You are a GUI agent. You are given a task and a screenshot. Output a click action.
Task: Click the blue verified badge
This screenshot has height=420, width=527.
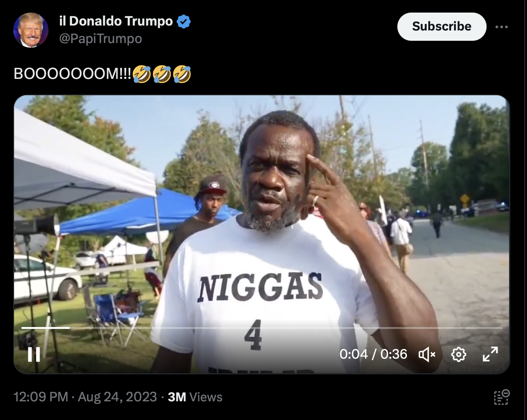coord(184,21)
